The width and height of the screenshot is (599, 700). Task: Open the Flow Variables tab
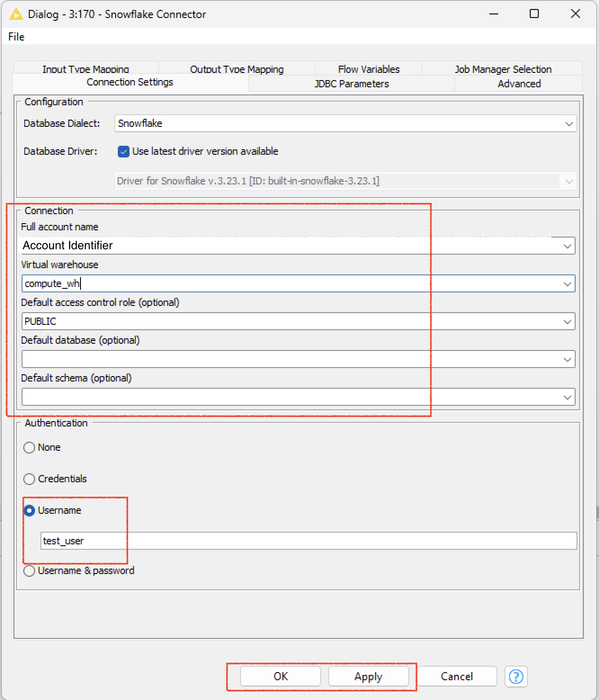(x=368, y=68)
